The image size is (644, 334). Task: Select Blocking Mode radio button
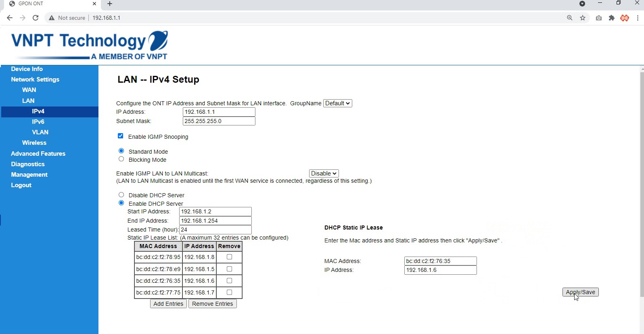click(121, 159)
